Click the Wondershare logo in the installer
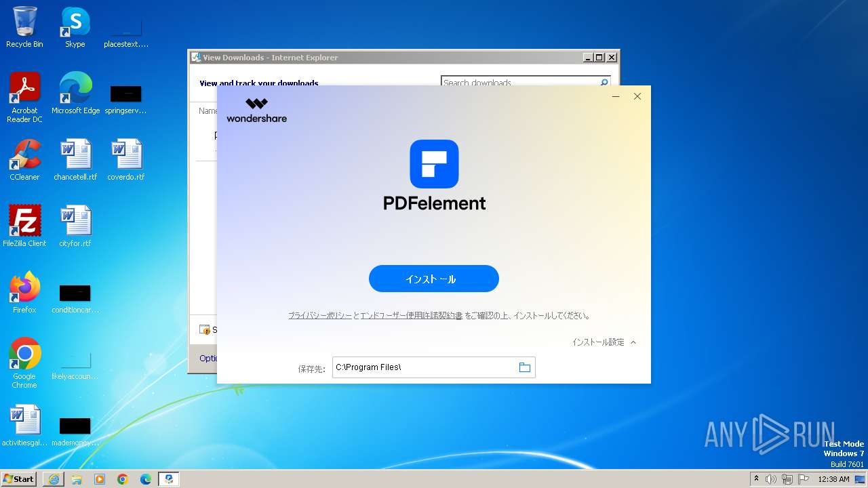The width and height of the screenshot is (868, 488). [257, 110]
